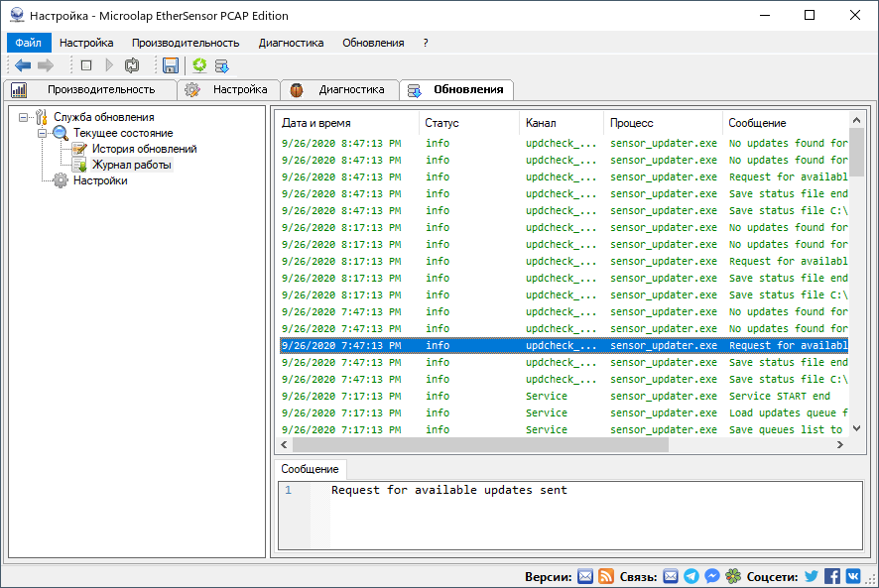Collapse the Текущее состояние tree node
This screenshot has height=588, width=879.
(x=42, y=132)
